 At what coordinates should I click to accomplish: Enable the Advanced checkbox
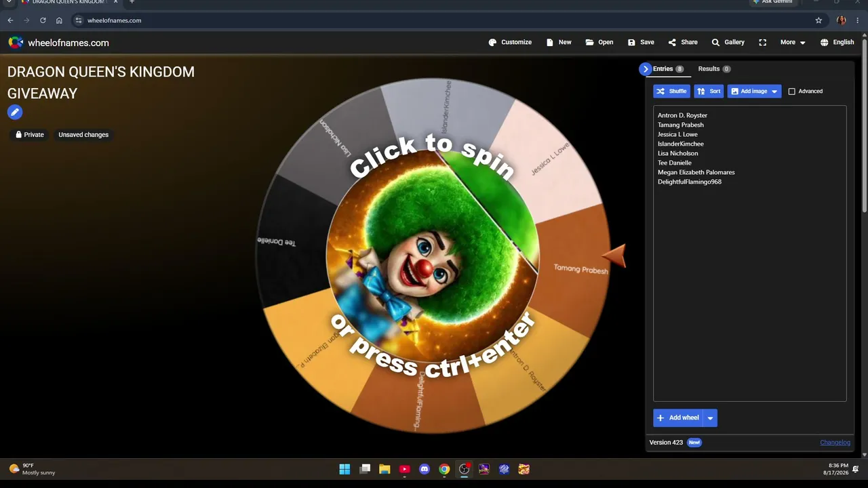coord(791,91)
